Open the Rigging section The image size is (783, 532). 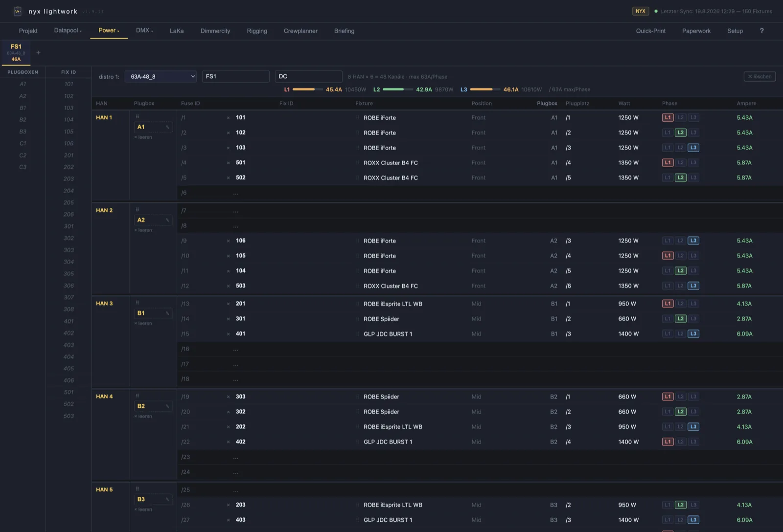[x=257, y=31]
